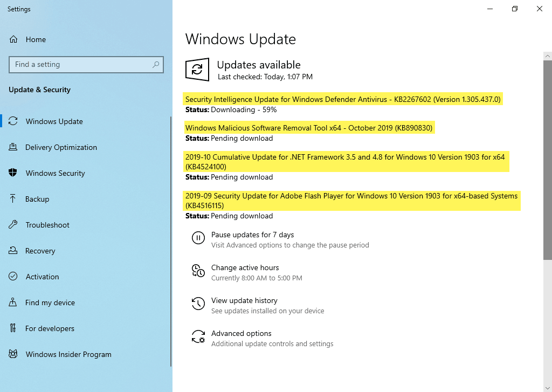
Task: Click the .NET Framework Cumulative Update entry
Action: click(x=346, y=162)
